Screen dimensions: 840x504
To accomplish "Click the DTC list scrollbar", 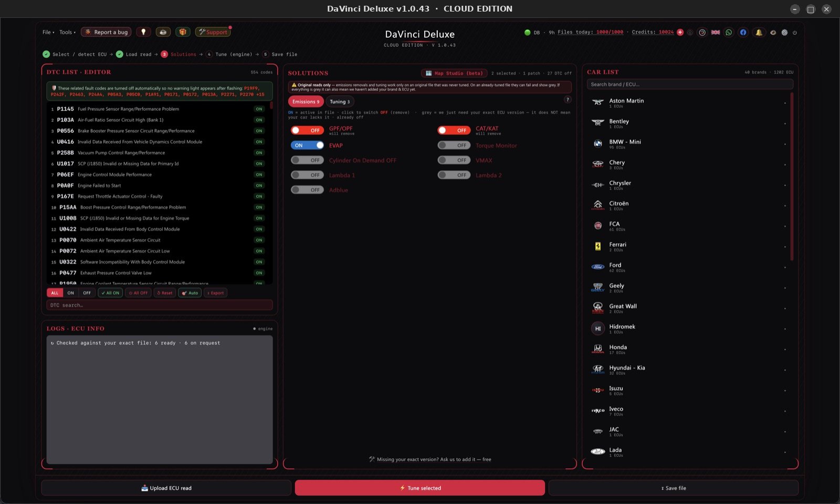I will point(271,105).
